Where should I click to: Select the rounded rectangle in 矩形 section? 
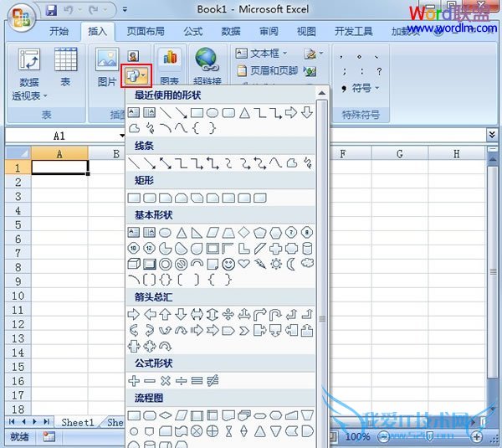[150, 198]
